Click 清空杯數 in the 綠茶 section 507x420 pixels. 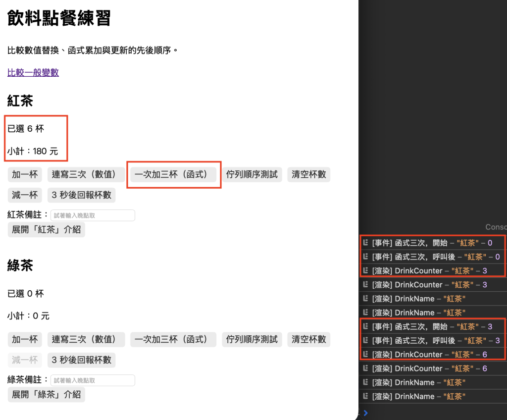309,339
